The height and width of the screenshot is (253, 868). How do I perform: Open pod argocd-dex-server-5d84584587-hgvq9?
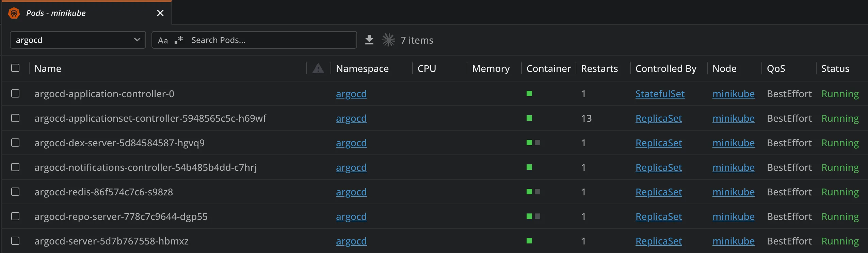(119, 143)
